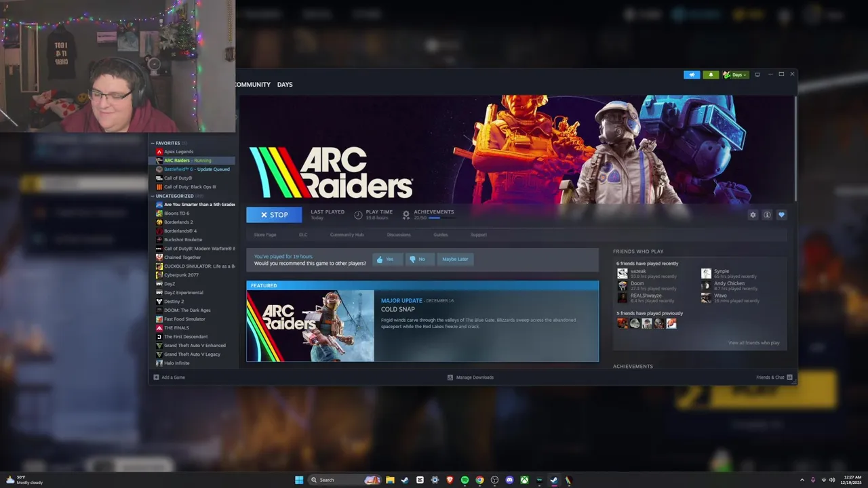Image resolution: width=868 pixels, height=488 pixels.
Task: Select Halo Infinite in library
Action: pos(192,363)
